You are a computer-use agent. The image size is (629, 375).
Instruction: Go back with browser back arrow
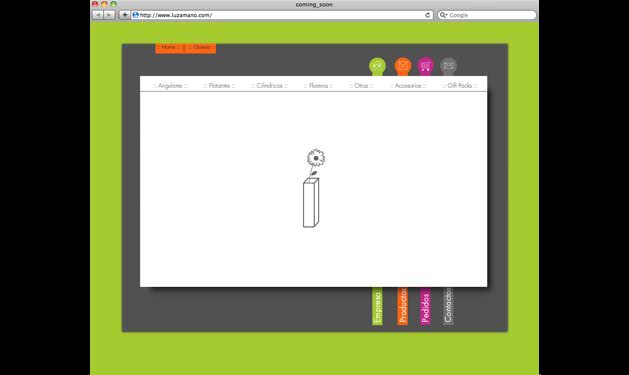point(97,15)
